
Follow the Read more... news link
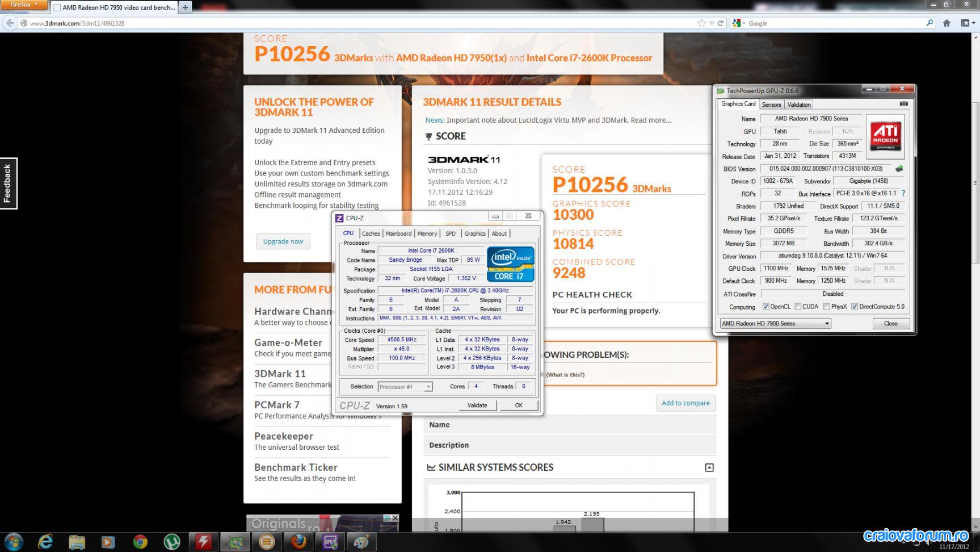click(651, 120)
